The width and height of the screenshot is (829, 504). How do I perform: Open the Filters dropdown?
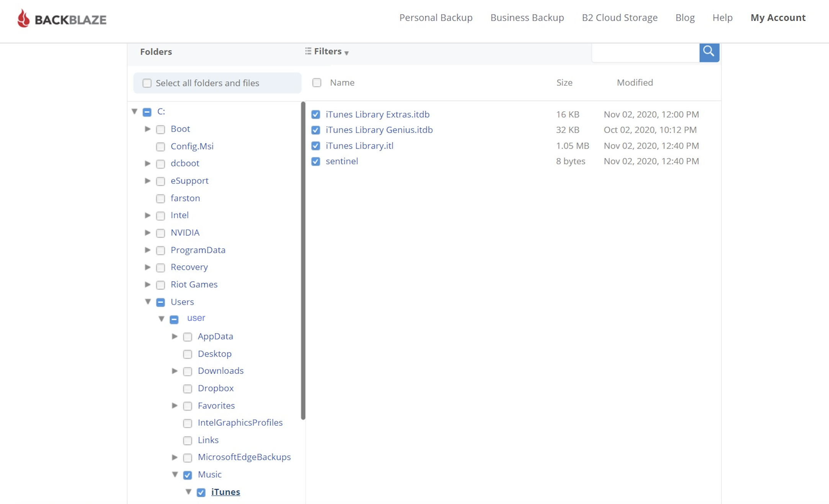click(327, 51)
